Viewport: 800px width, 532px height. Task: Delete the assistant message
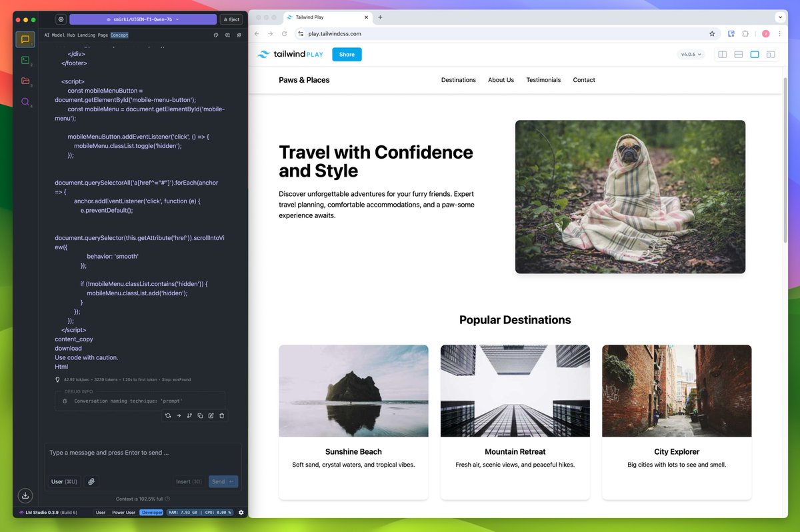tap(222, 415)
